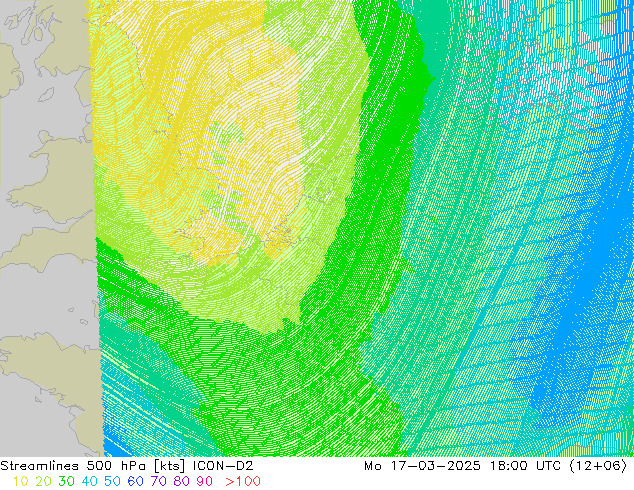
Task: Click the 'Mo 17-03-2025' date text
Action: tap(422, 466)
